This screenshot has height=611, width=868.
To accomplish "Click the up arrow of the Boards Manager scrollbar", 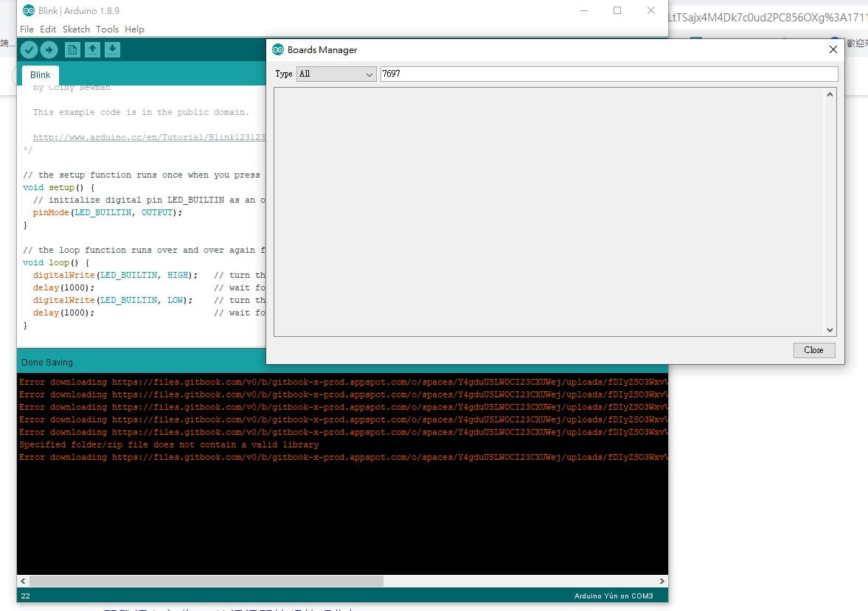I will 829,94.
